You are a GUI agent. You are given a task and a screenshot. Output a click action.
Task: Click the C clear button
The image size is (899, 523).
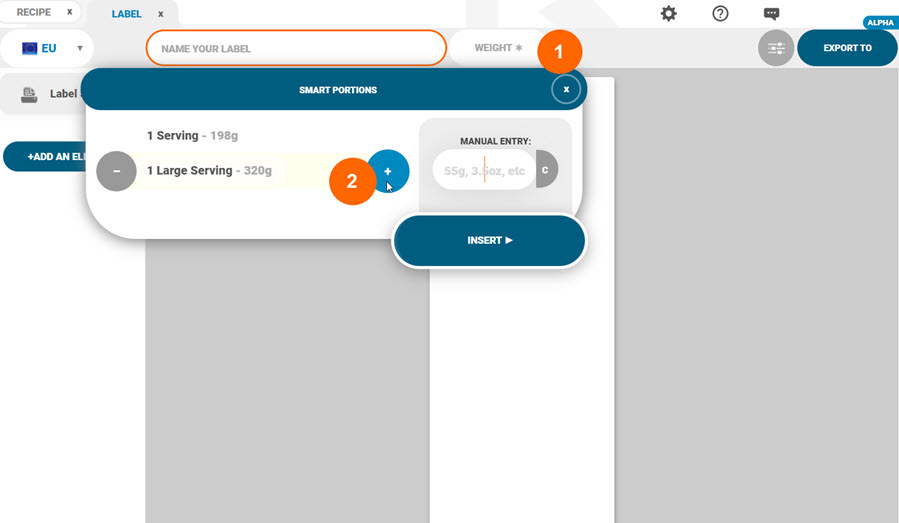tap(546, 170)
